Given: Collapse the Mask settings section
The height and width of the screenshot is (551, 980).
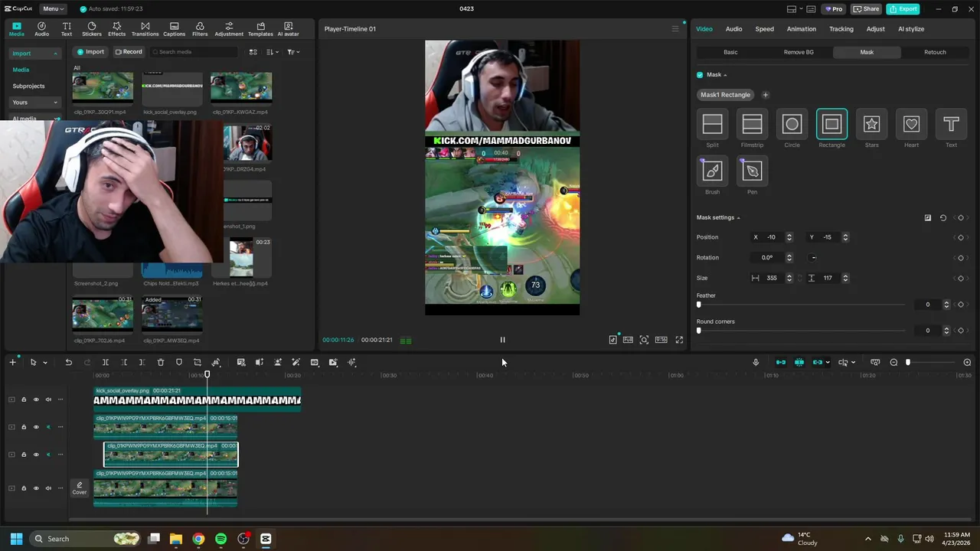Looking at the screenshot, I should [738, 218].
